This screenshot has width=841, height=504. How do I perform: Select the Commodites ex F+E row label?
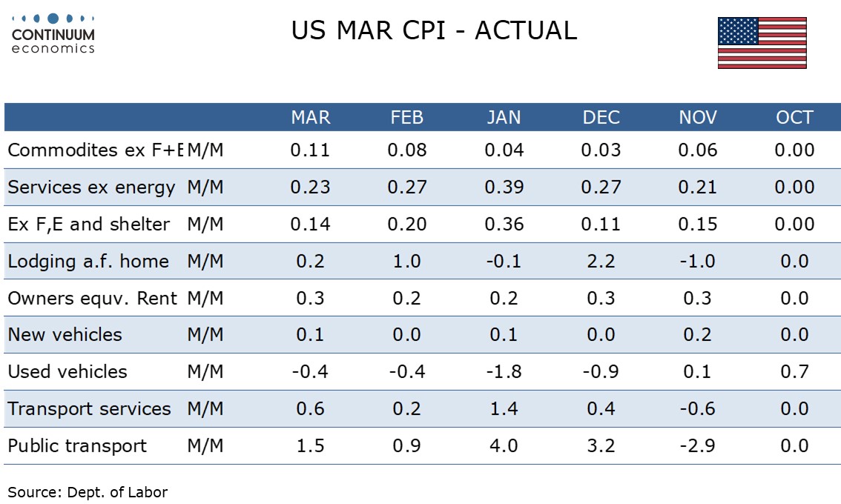tap(95, 150)
